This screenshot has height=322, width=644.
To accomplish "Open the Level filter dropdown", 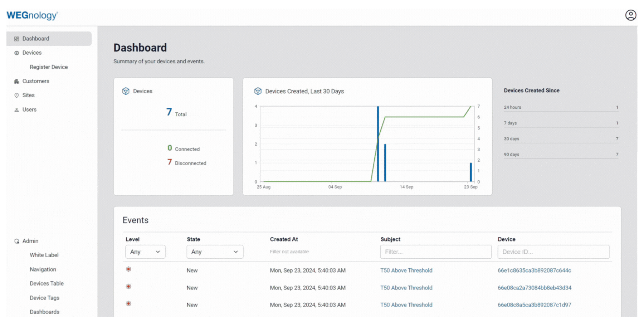I will click(x=145, y=252).
